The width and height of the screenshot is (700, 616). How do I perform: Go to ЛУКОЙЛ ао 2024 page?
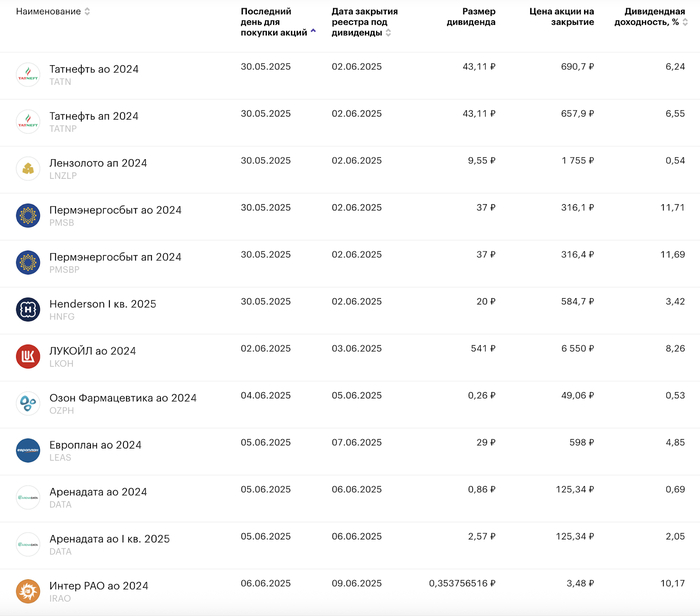pos(92,351)
